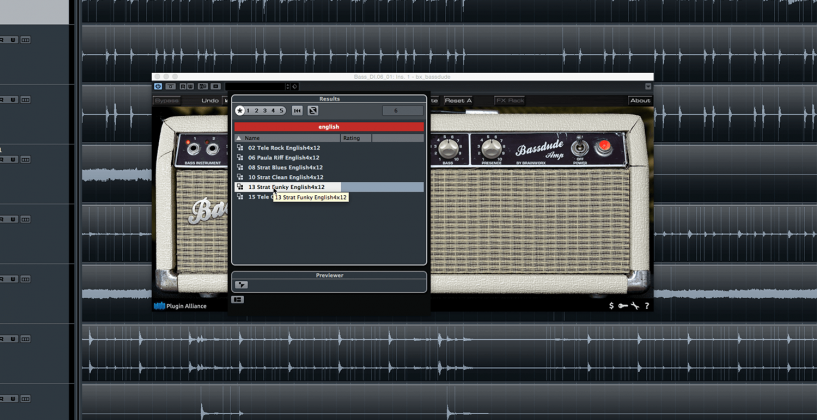Click preset icon beside 02 Tele Rock

tap(240, 147)
